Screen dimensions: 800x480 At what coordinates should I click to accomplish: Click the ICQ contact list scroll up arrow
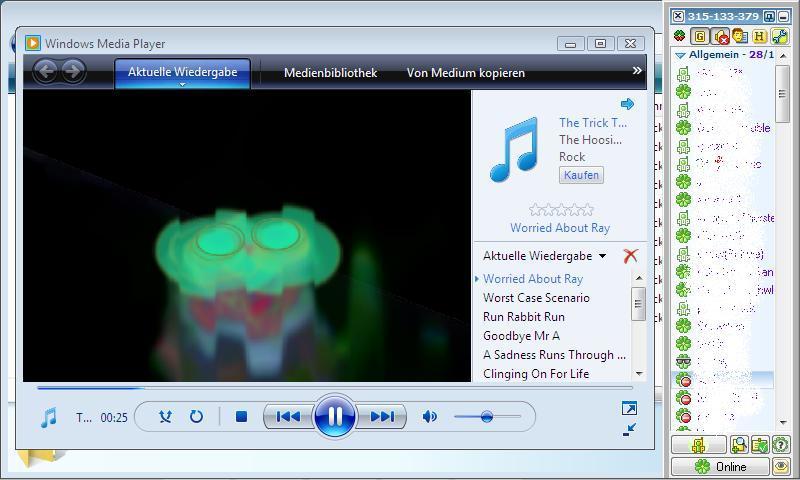(783, 55)
